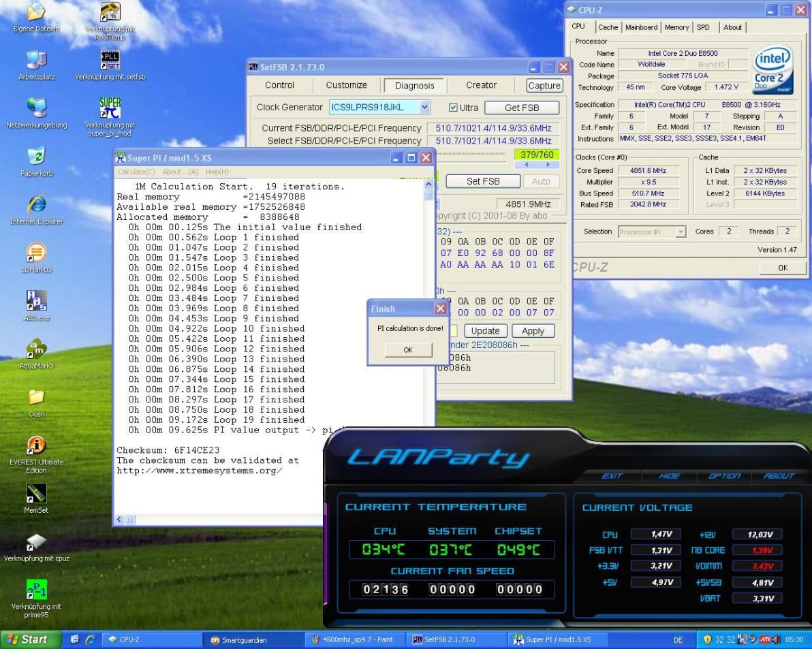
Task: Switch to the Smartguardian taskbar item
Action: 253,639
